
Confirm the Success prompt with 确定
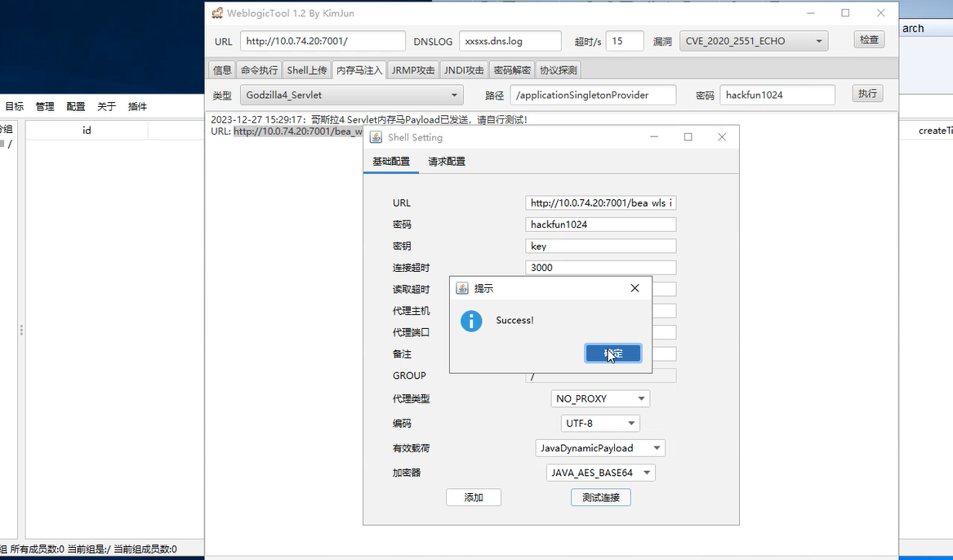pyautogui.click(x=613, y=353)
